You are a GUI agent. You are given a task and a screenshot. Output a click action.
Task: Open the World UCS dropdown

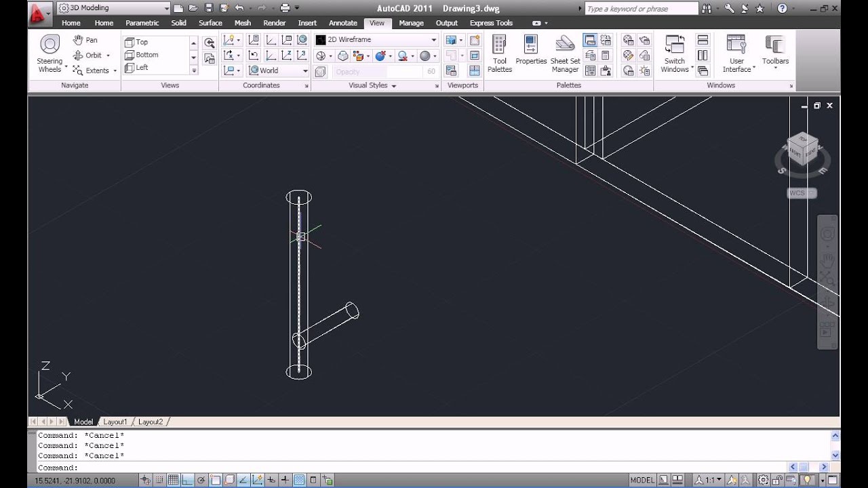(x=277, y=70)
